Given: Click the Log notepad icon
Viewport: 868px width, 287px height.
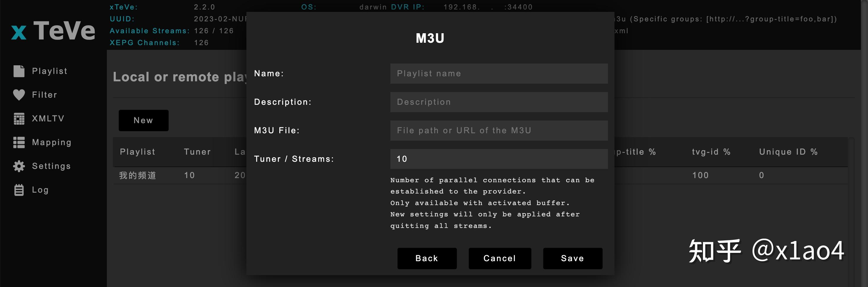Looking at the screenshot, I should click(19, 190).
